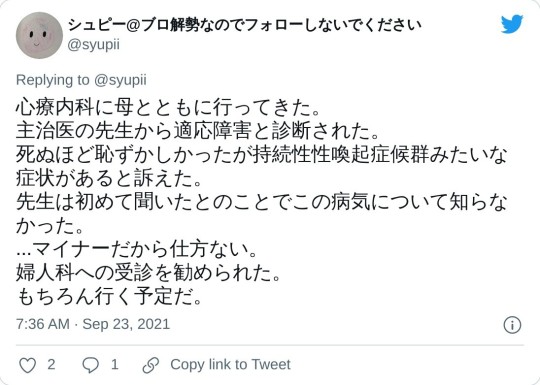Click the tweet line starting 心療内科に母とともに
The height and width of the screenshot is (385, 540).
click(x=168, y=108)
